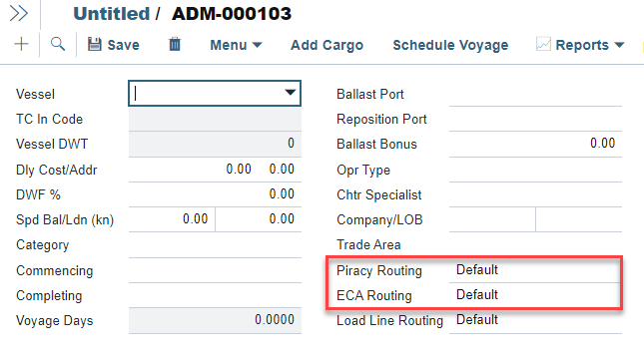The image size is (644, 363).
Task: Click the Load Line Routing field
Action: pos(535,320)
